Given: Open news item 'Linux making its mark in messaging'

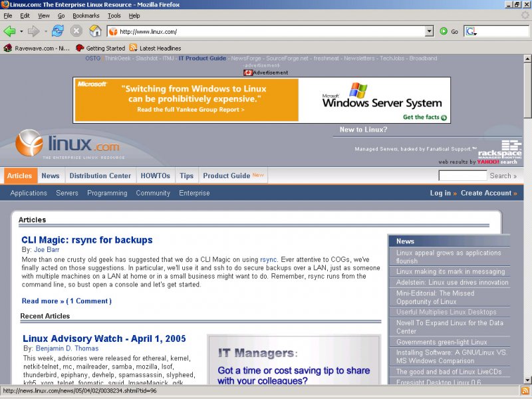Looking at the screenshot, I should pyautogui.click(x=451, y=271).
